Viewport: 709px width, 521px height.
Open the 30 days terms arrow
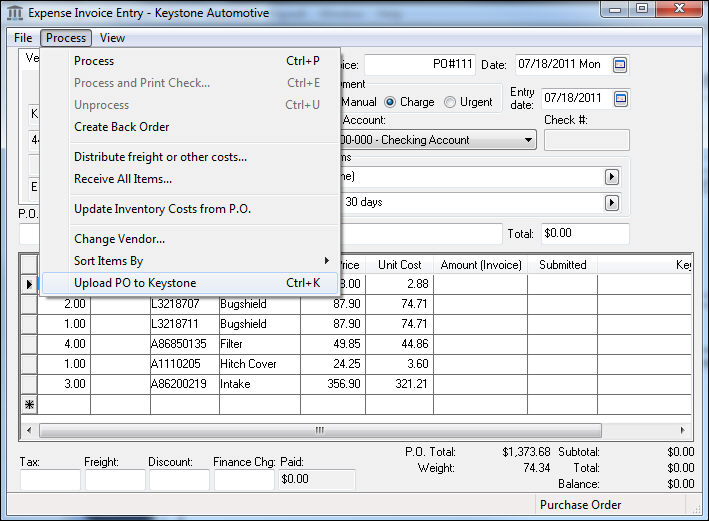(611, 202)
